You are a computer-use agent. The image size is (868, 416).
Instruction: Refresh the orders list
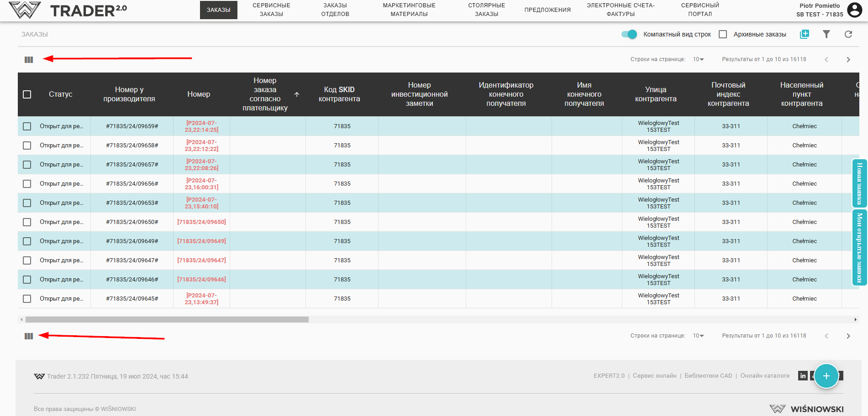coord(848,34)
